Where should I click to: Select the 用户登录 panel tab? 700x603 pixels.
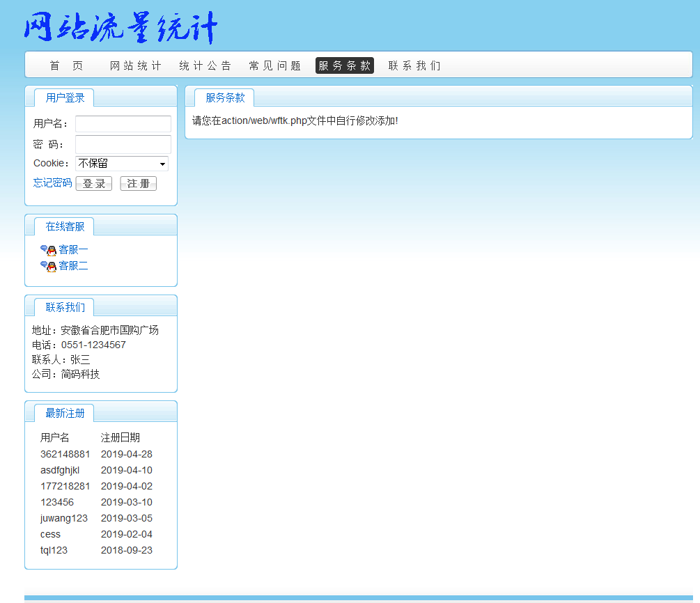tap(65, 97)
